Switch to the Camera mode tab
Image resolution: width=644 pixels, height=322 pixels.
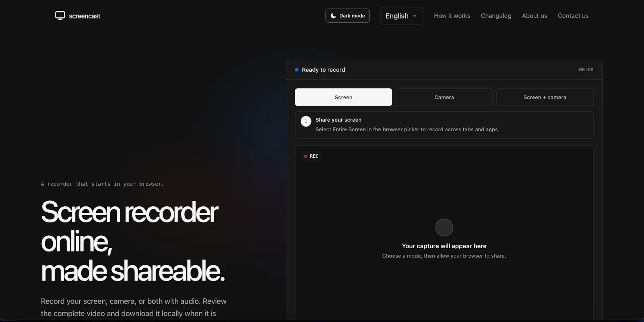click(x=444, y=97)
